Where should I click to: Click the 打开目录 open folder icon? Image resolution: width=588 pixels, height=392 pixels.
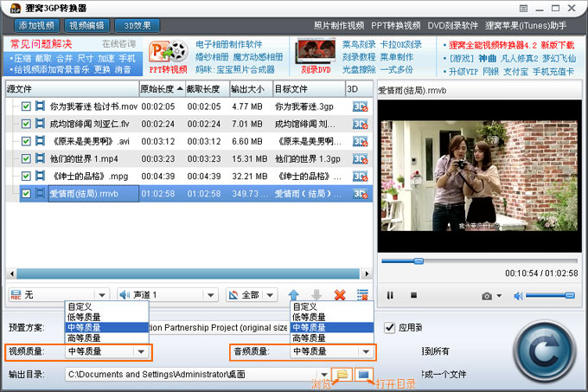[363, 374]
